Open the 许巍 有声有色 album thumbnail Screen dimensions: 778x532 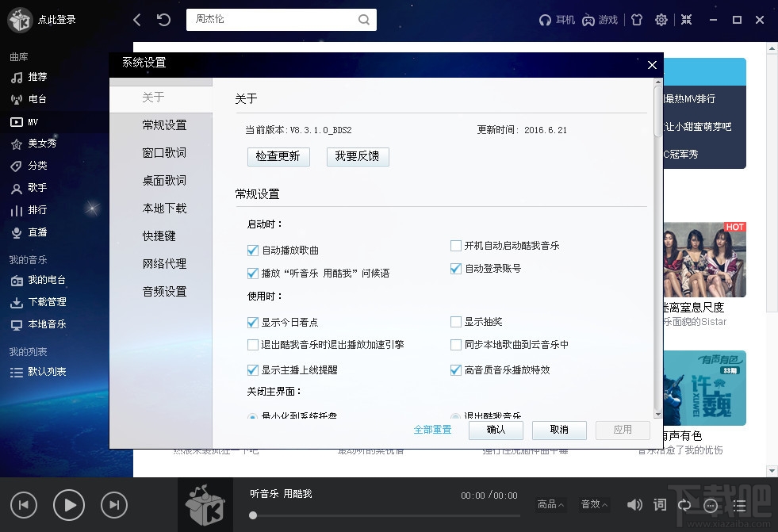click(x=704, y=388)
